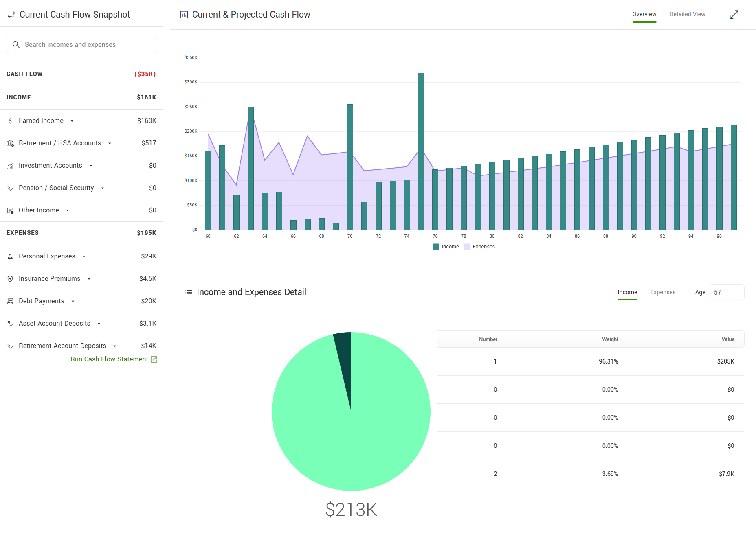
Task: Expand the Asset Account Deposits dropdown arrow
Action: click(x=99, y=324)
